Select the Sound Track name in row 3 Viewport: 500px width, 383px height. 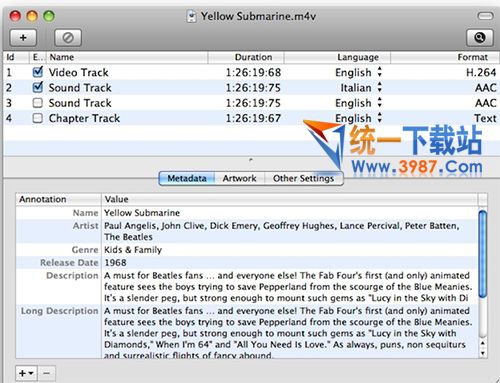point(80,103)
